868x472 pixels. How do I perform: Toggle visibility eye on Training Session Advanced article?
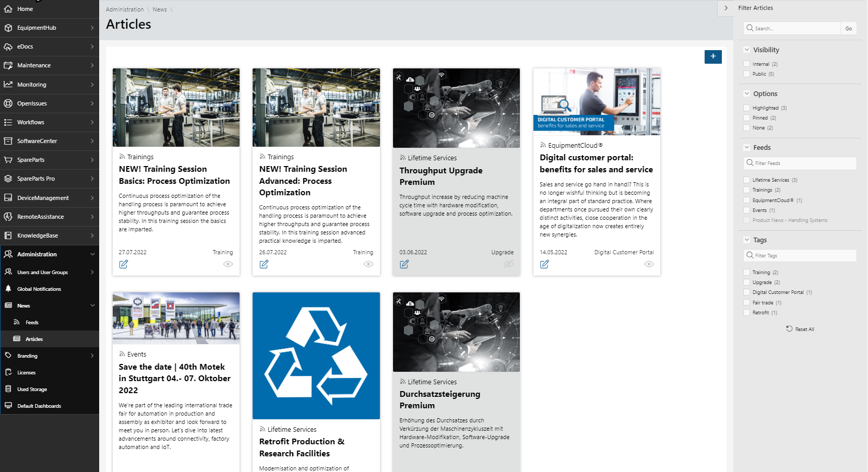pyautogui.click(x=368, y=264)
